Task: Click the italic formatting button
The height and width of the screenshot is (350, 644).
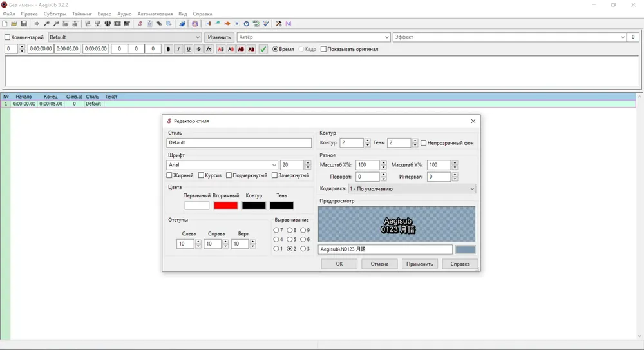Action: (178, 49)
